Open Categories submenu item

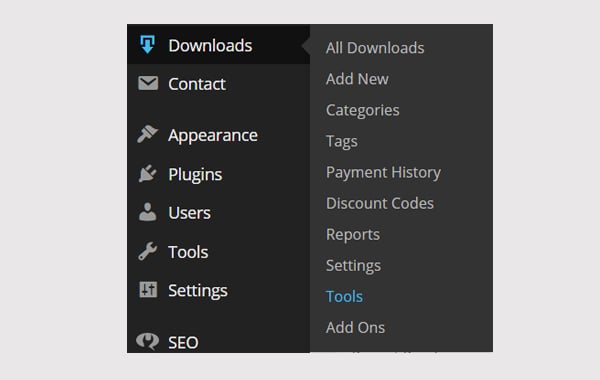(362, 111)
